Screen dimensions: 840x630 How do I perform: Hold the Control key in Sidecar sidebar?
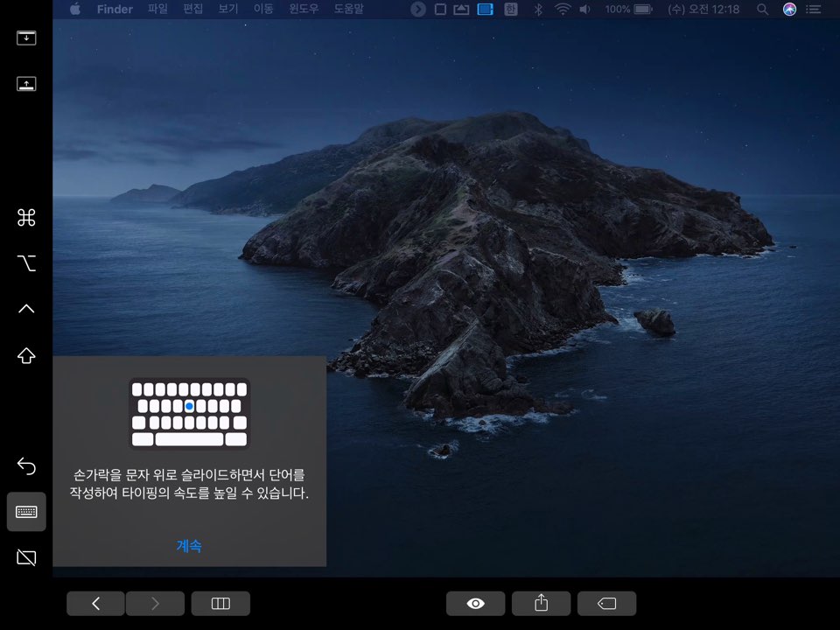pyautogui.click(x=26, y=309)
